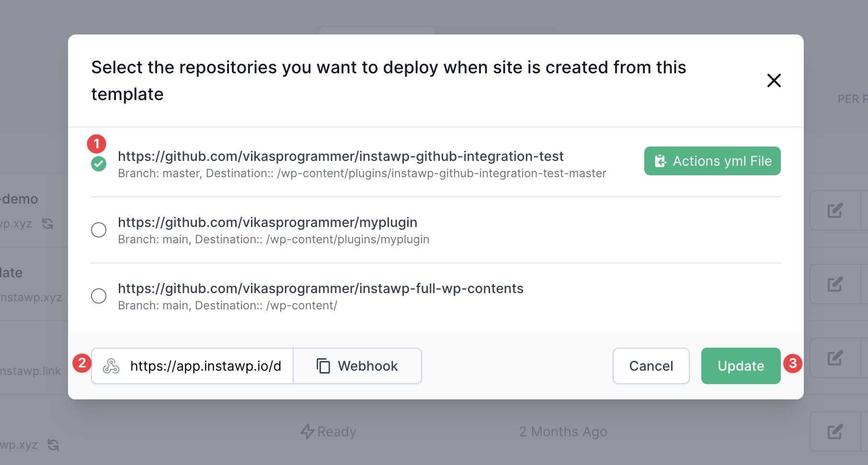Deselect the instawp-github-integration-test repository
The image size is (868, 465).
(x=99, y=164)
